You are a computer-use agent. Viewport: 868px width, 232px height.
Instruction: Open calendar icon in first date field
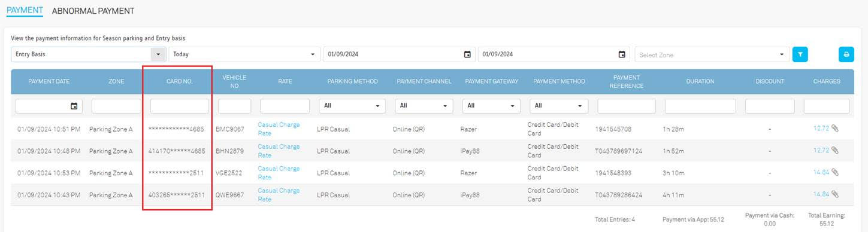click(x=467, y=54)
